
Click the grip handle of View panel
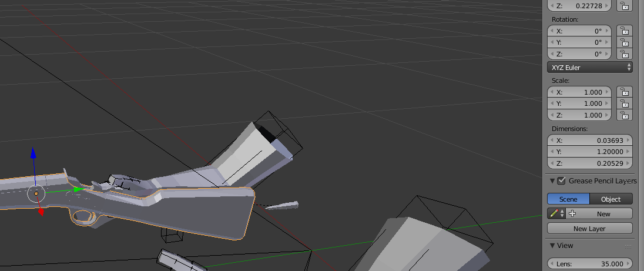click(x=628, y=246)
